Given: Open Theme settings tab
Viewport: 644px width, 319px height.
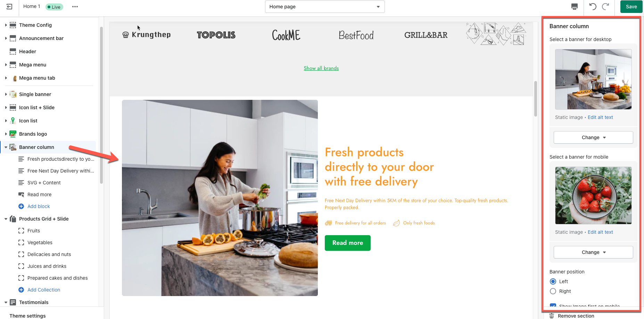Looking at the screenshot, I should pos(27,316).
